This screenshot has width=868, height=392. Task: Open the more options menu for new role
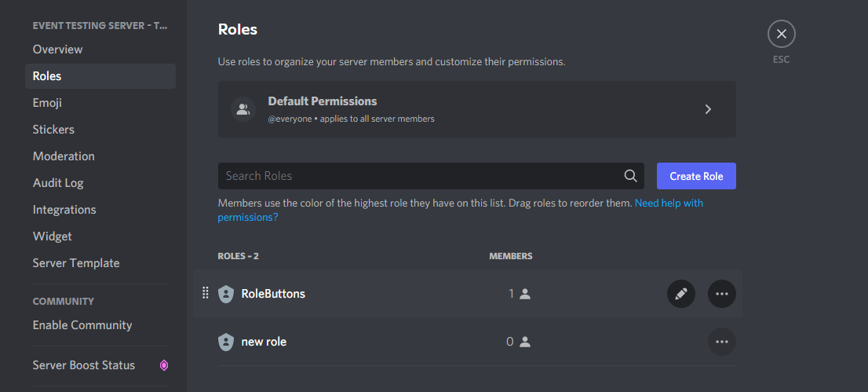point(722,342)
